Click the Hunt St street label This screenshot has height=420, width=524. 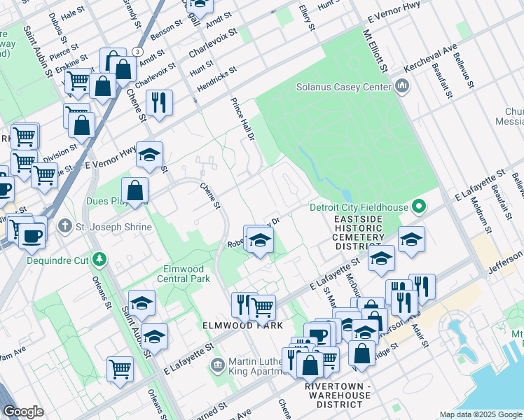pos(202,68)
